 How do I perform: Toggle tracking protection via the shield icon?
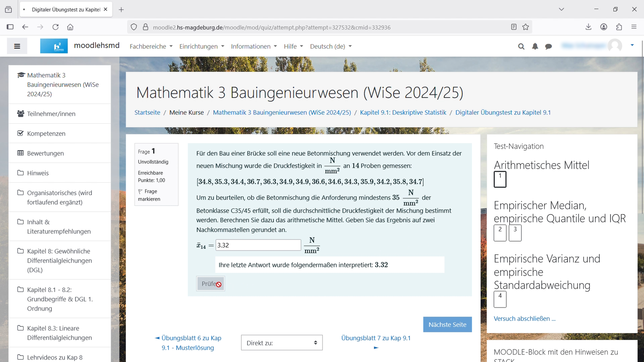[x=133, y=27]
